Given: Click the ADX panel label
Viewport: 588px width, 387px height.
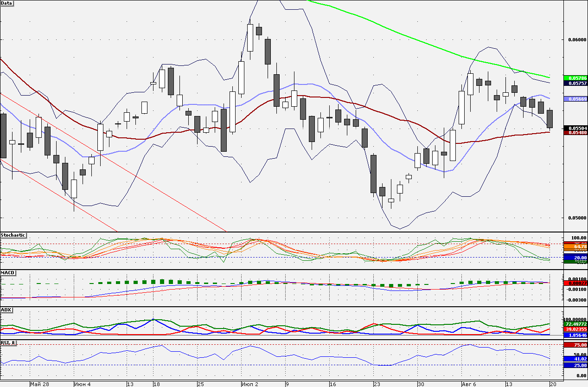Looking at the screenshot, I should click(x=6, y=310).
